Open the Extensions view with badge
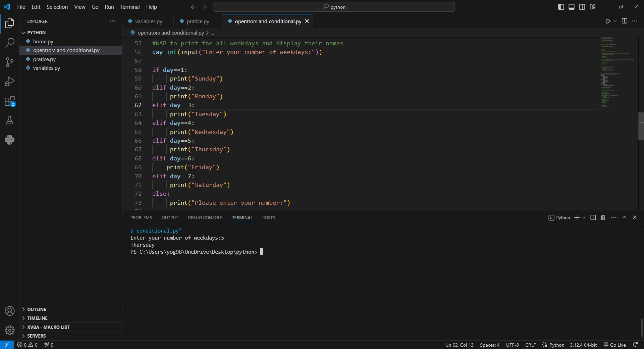 10,101
